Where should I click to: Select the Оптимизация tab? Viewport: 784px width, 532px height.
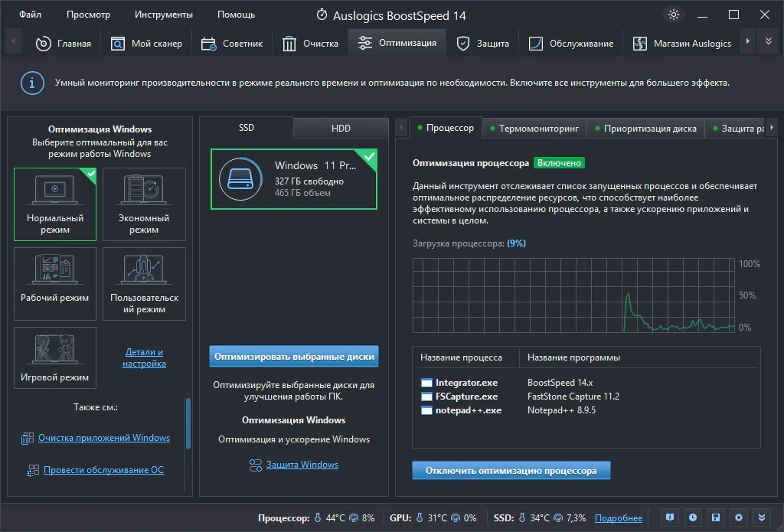click(x=397, y=43)
